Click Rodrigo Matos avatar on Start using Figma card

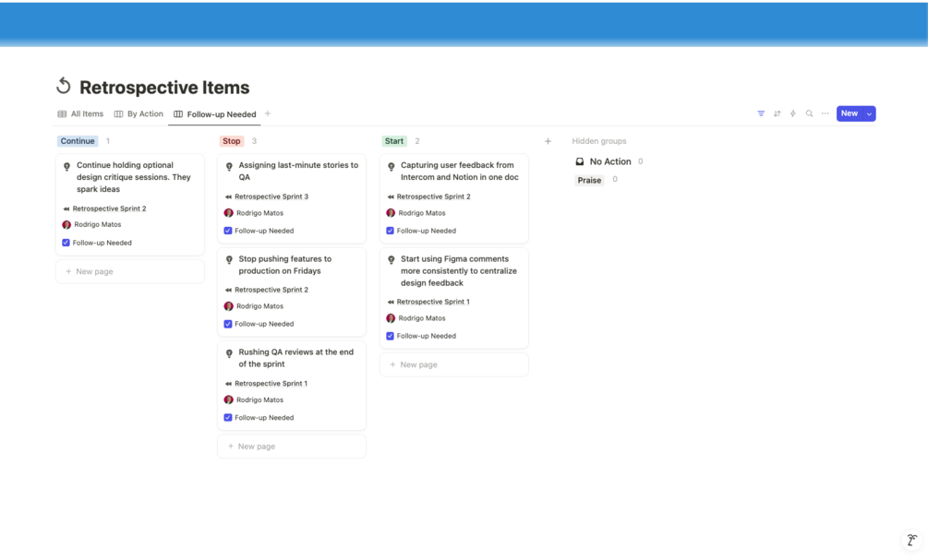click(x=391, y=318)
